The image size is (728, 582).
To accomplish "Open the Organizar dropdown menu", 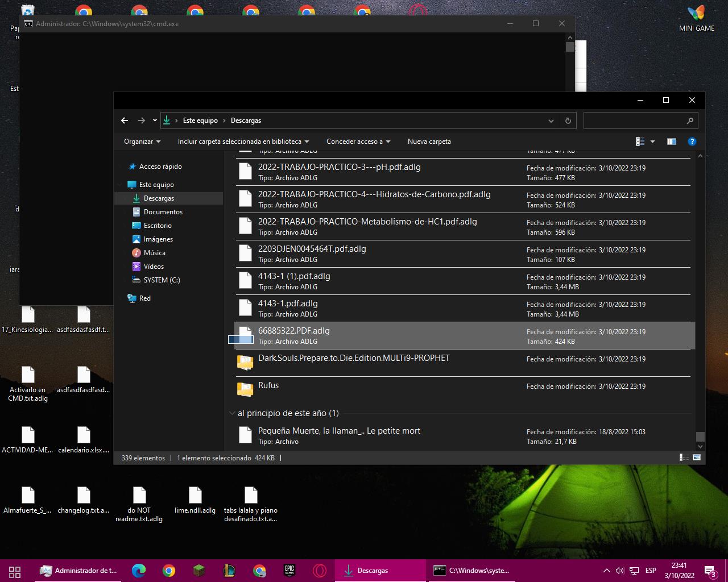I will click(x=142, y=142).
